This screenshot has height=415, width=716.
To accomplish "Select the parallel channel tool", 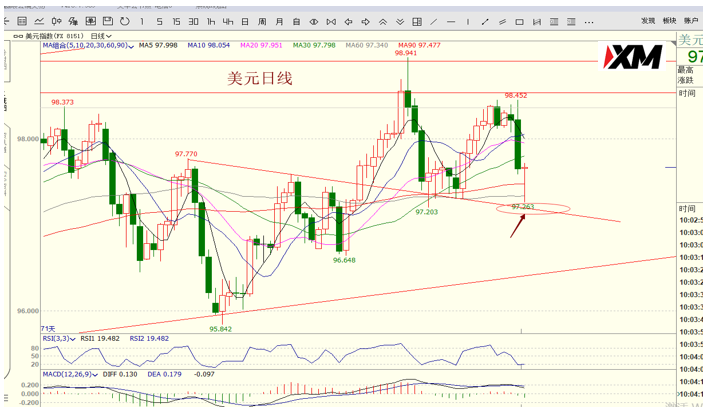I will (x=502, y=21).
